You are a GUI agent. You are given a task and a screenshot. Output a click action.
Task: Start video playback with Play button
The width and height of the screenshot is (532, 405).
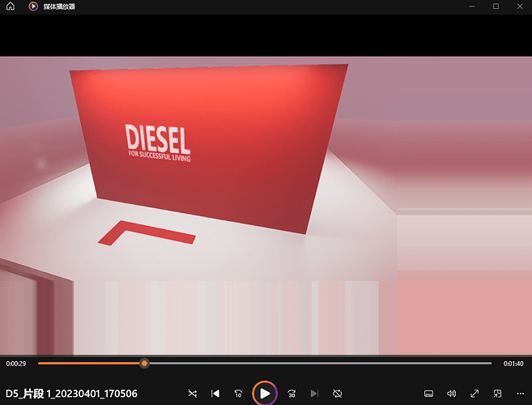pos(265,393)
